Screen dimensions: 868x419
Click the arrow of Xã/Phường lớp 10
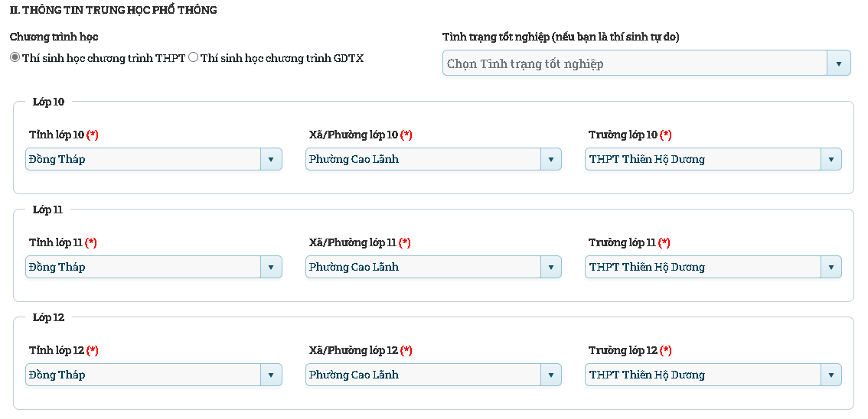tap(550, 159)
